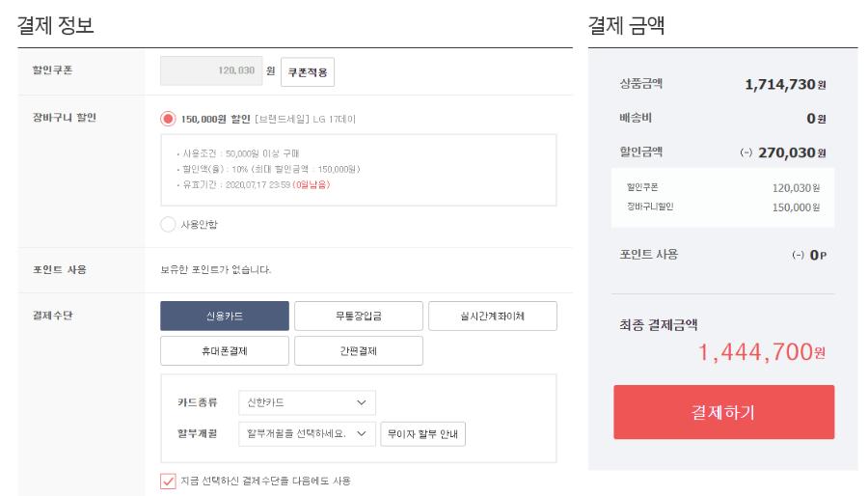Choose 신용카드 payment method

tap(225, 316)
